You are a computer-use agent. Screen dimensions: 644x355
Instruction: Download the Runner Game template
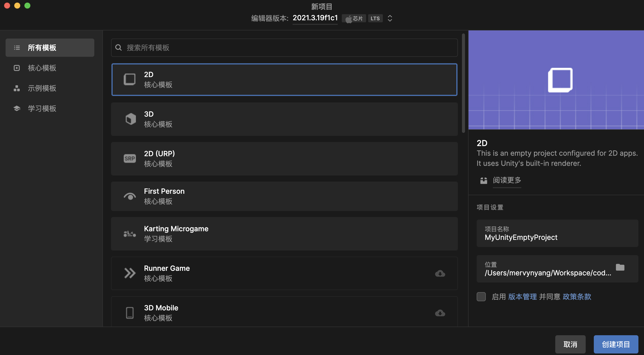tap(440, 273)
